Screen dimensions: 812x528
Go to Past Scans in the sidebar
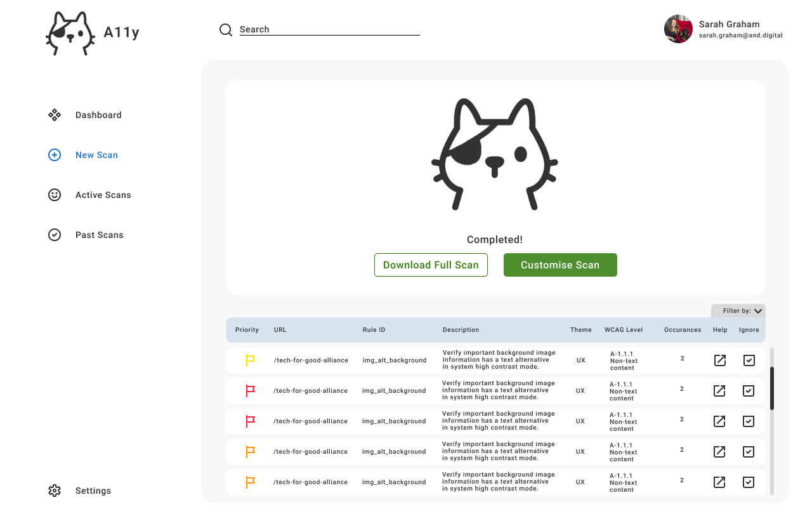pyautogui.click(x=99, y=235)
